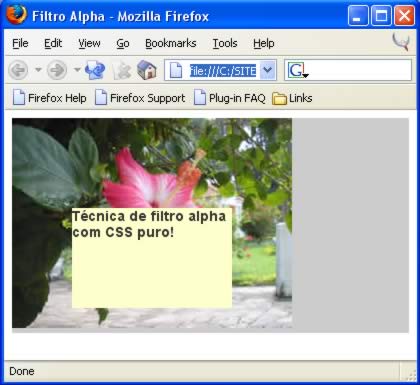Expand the address bar URL dropdown

tap(267, 70)
